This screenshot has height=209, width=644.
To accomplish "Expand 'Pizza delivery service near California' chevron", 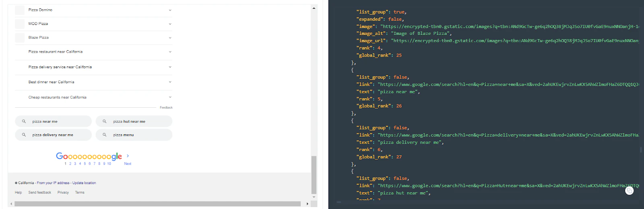I will click(x=170, y=67).
